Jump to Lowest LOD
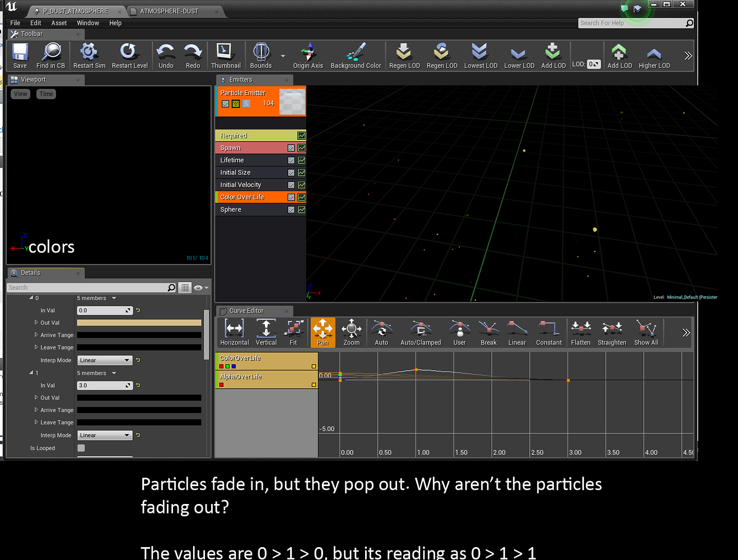 [x=480, y=55]
